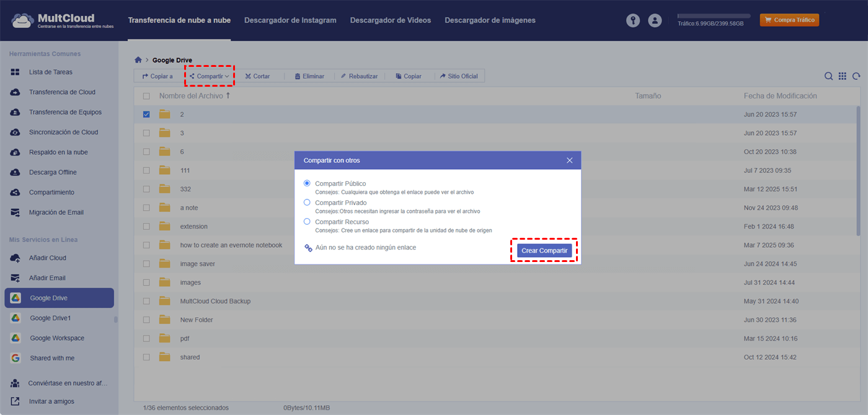
Task: Open Transferencia de nube a nube tab
Action: tap(179, 20)
